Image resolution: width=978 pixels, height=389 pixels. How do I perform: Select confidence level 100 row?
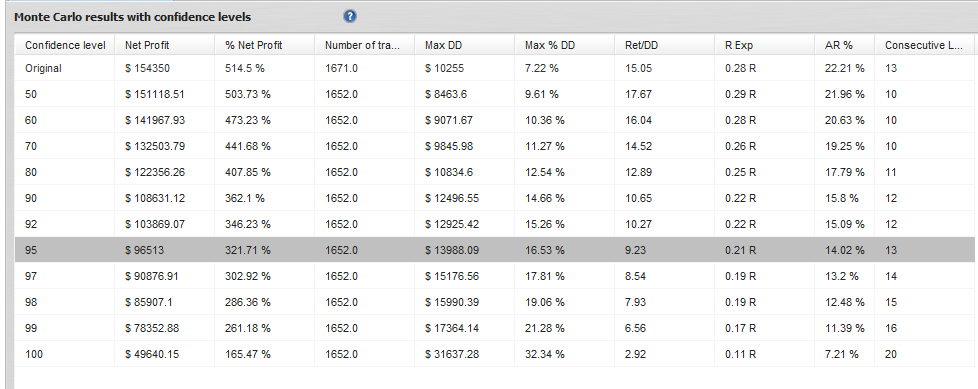[495, 354]
